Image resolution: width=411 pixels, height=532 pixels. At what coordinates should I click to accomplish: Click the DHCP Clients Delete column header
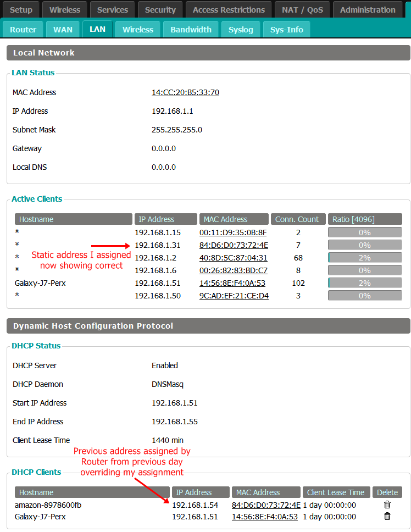pyautogui.click(x=387, y=492)
